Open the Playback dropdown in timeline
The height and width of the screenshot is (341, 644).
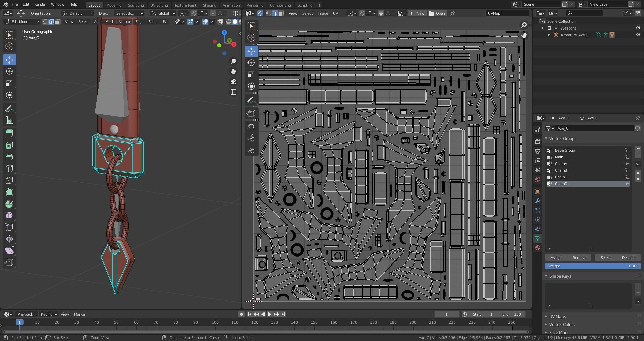[27, 314]
